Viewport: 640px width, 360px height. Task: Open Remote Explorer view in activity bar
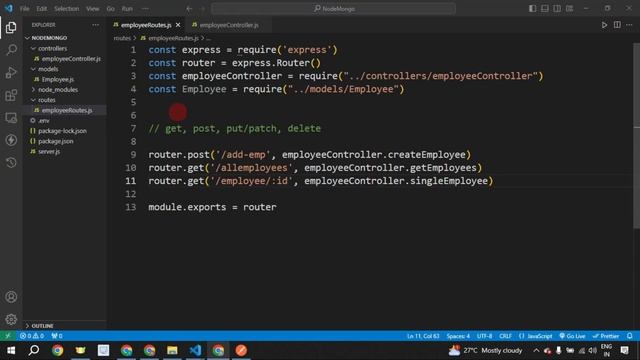(11, 118)
